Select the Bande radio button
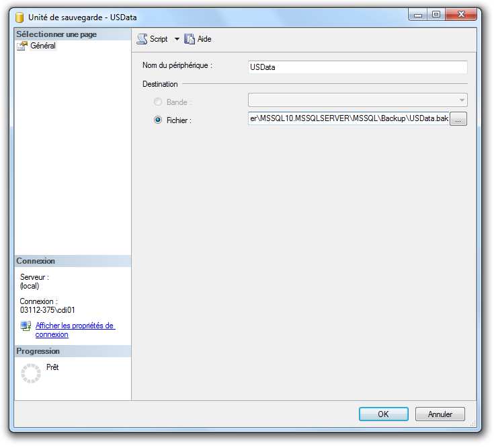Image resolution: width=494 pixels, height=448 pixels. point(158,102)
